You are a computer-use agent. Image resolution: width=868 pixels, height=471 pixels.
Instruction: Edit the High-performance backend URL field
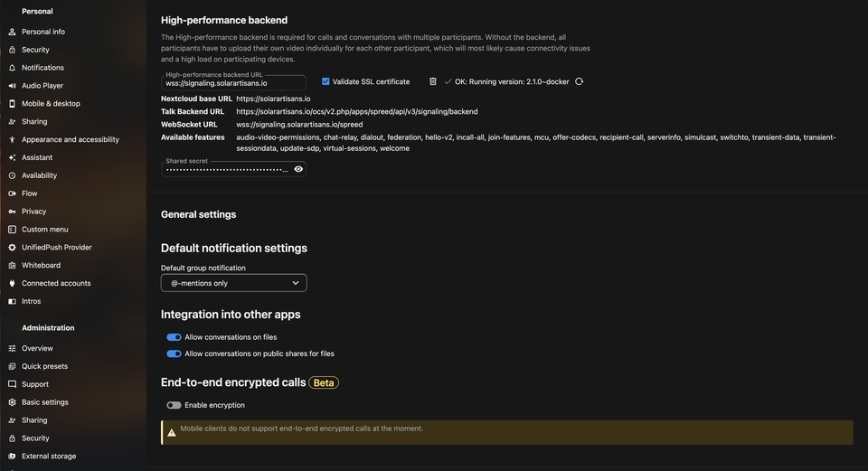coord(233,83)
